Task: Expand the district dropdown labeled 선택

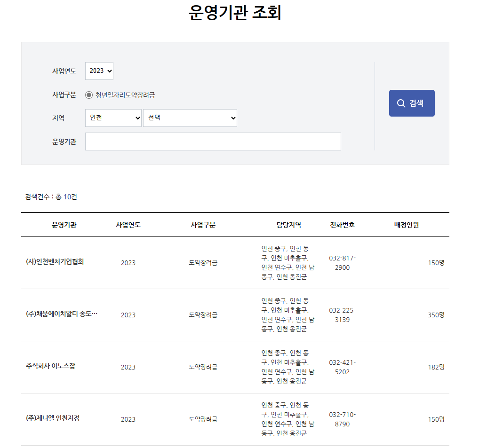Action: point(190,118)
